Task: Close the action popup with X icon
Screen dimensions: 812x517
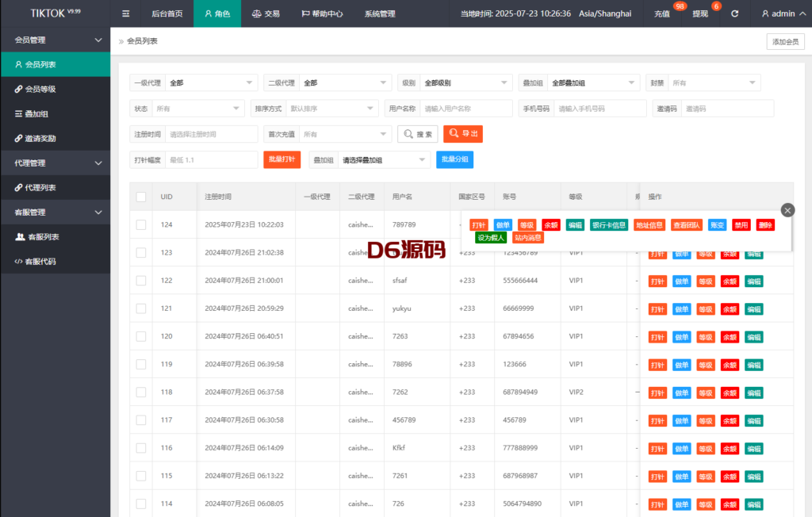Action: point(787,210)
